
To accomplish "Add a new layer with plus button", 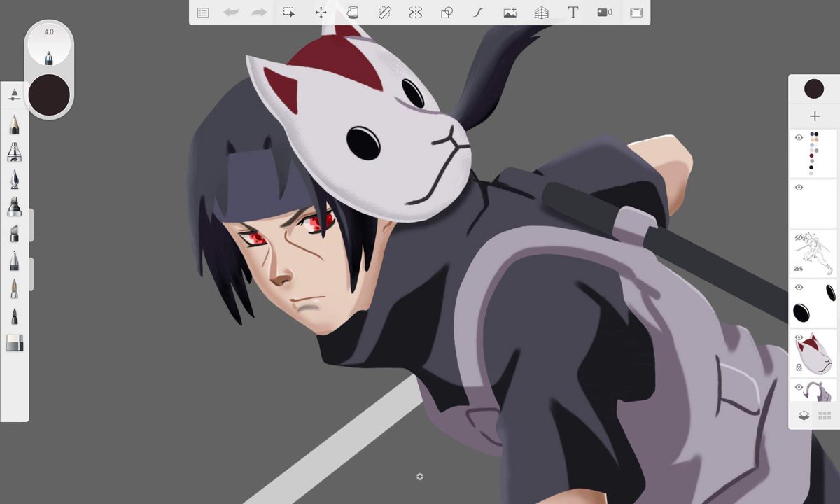I will [x=814, y=116].
